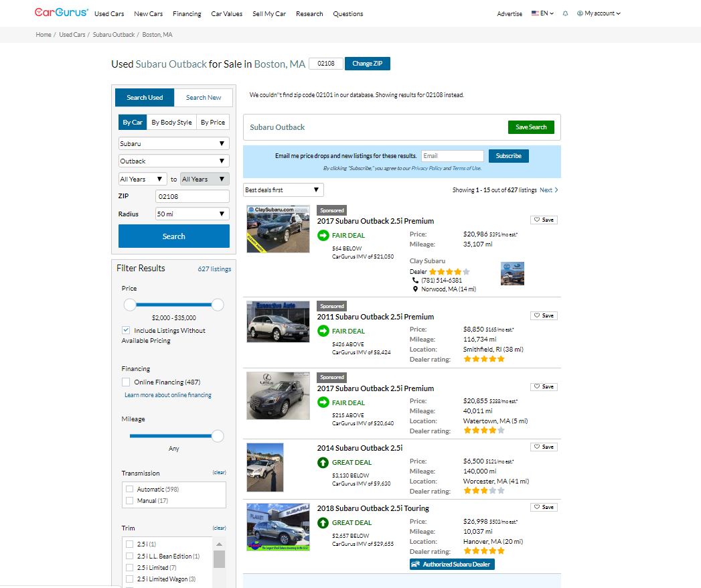Viewport: 701px width, 588px height.
Task: Open the Outback model dropdown
Action: pyautogui.click(x=174, y=161)
